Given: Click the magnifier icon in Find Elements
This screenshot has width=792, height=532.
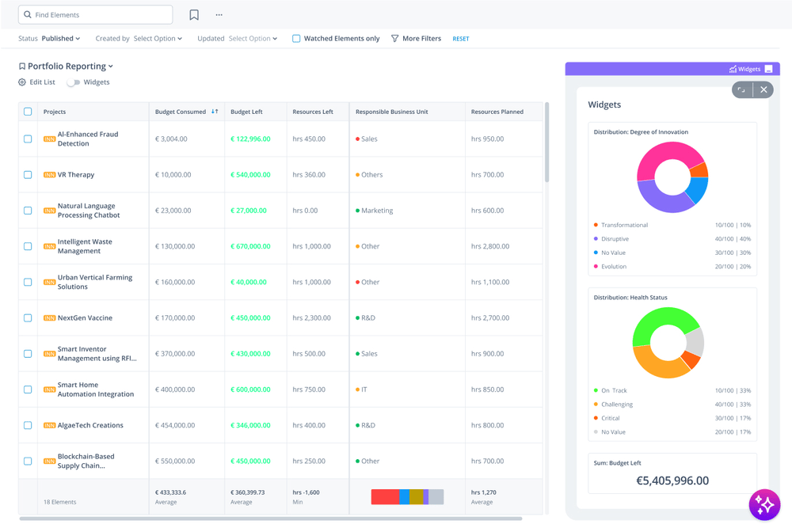Looking at the screenshot, I should click(28, 14).
